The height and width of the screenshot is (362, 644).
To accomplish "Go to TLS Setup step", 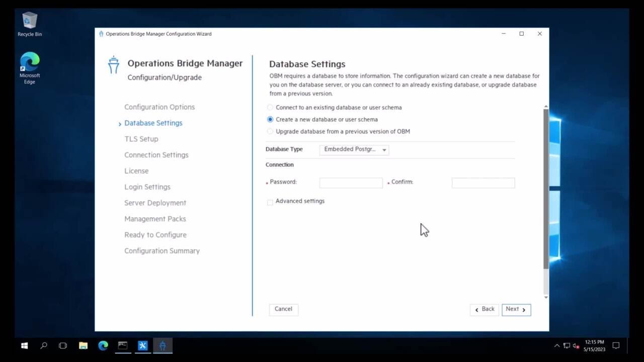I will [x=141, y=139].
